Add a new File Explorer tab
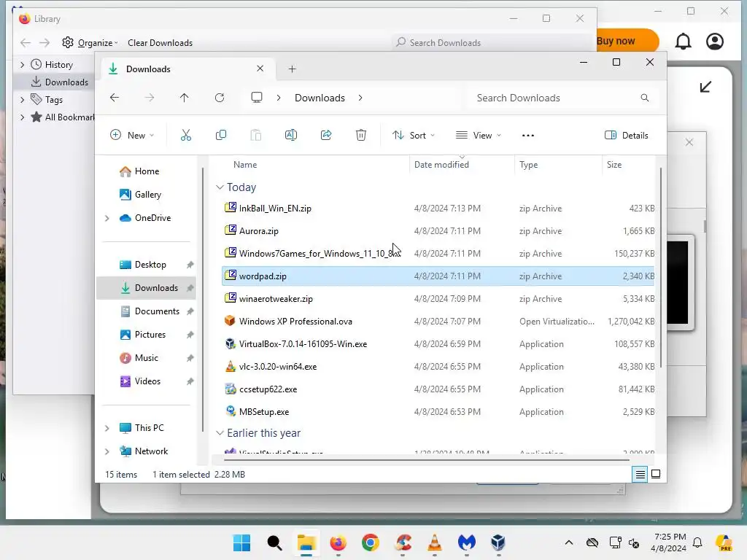Screen dimensions: 747x560 (x=292, y=69)
